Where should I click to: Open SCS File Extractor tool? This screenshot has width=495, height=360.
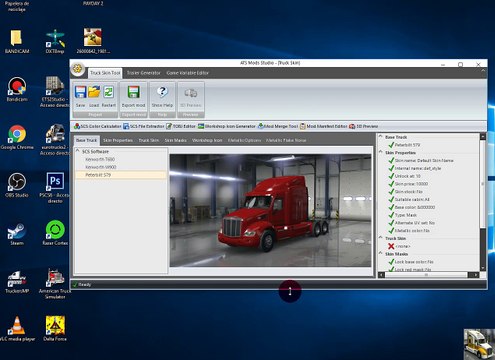coord(144,126)
